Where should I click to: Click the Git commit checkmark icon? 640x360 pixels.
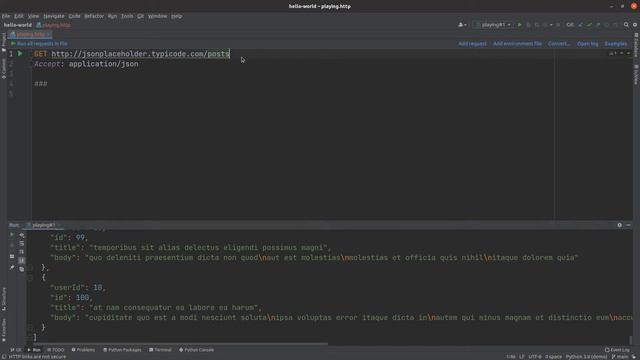point(589,25)
